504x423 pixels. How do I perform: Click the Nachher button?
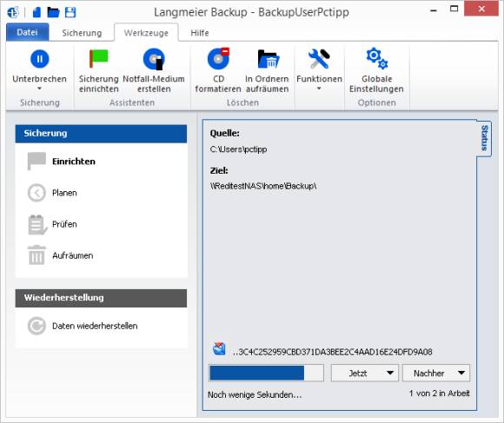click(x=436, y=373)
